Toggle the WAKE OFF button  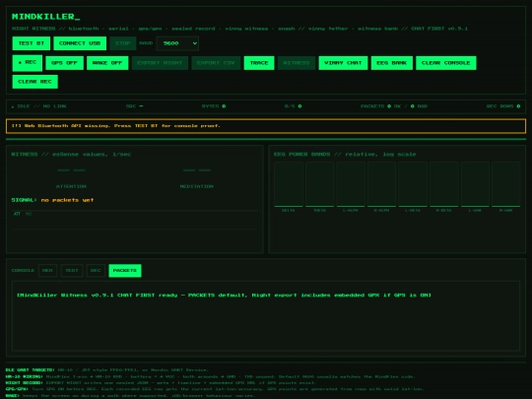tap(107, 63)
